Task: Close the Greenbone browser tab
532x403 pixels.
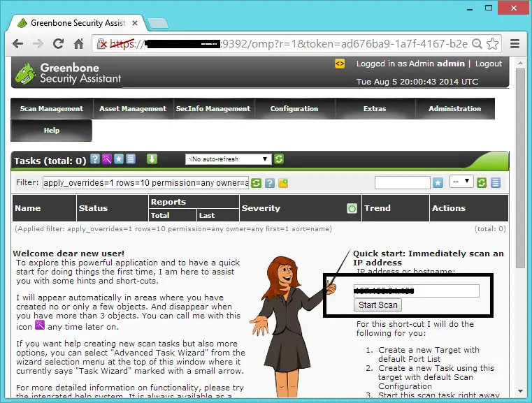Action: [x=135, y=23]
